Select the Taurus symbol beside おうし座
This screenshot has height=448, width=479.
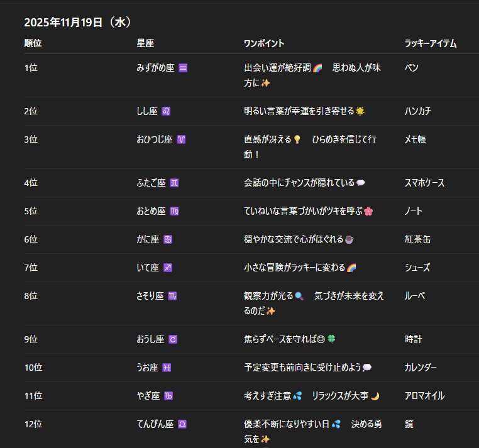173,339
